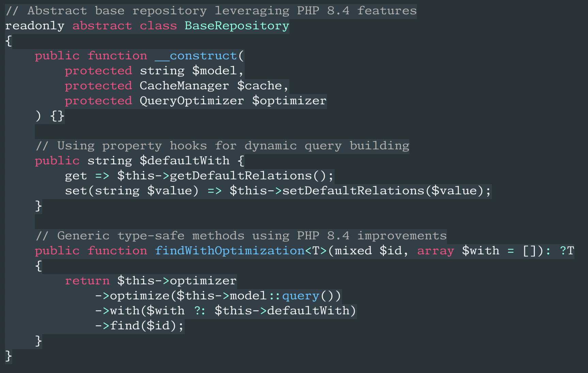Click the setDefaultRelations method call
The image size is (588, 373).
353,191
